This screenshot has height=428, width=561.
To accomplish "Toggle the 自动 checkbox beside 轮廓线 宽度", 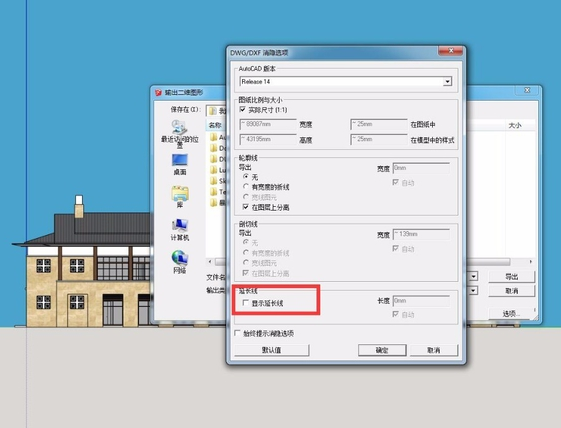I will [395, 183].
